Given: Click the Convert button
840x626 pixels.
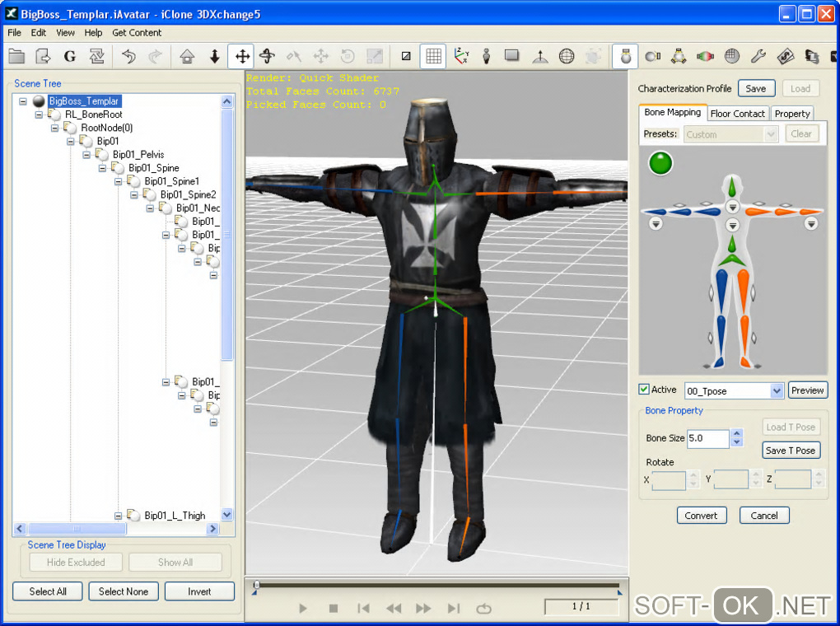Looking at the screenshot, I should point(701,516).
